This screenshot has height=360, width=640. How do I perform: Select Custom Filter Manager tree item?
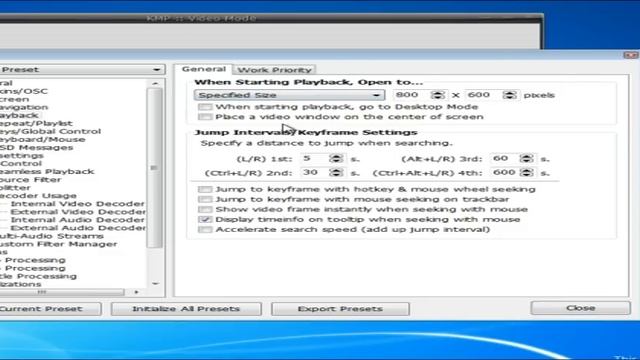coord(58,244)
